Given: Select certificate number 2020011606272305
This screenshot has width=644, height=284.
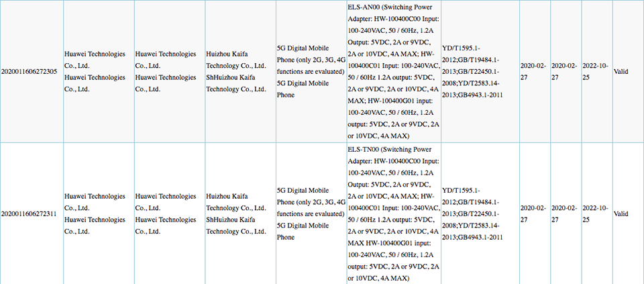Looking at the screenshot, I should [x=28, y=72].
